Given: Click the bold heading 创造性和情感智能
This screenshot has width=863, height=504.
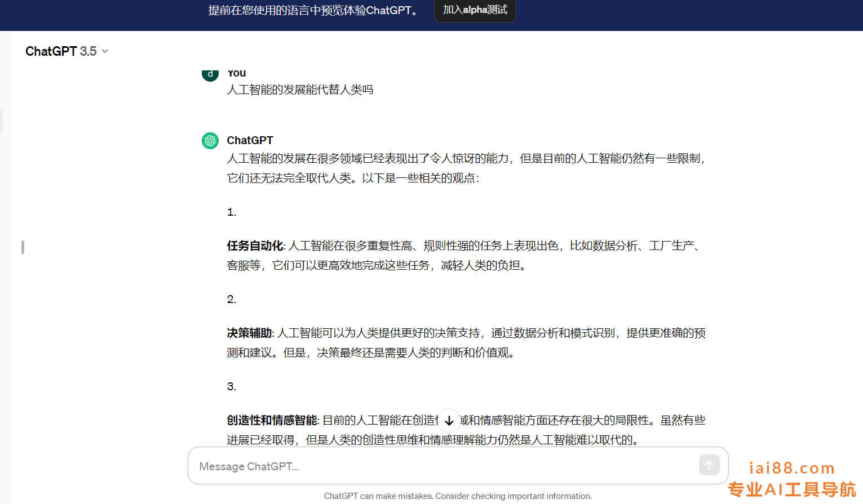Looking at the screenshot, I should pos(272,420).
